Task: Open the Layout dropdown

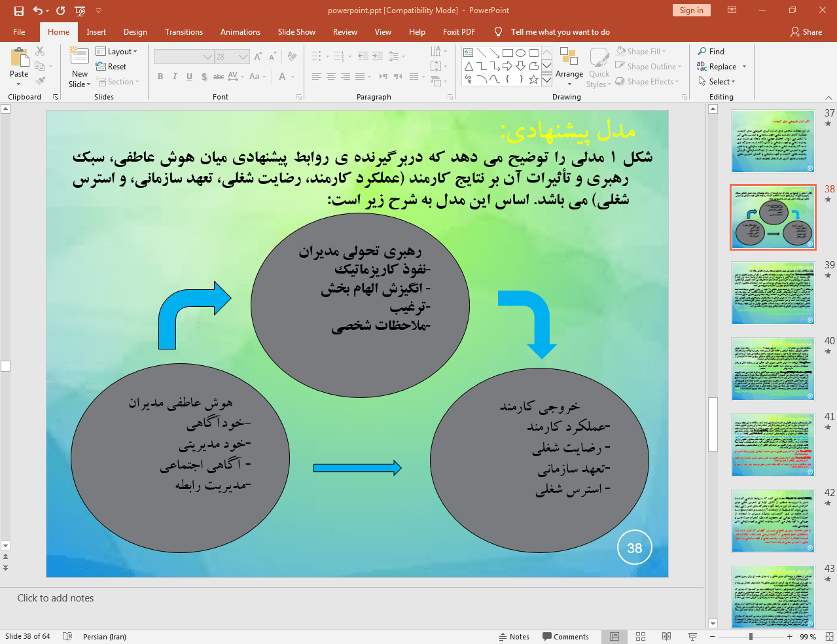Action: pyautogui.click(x=116, y=51)
